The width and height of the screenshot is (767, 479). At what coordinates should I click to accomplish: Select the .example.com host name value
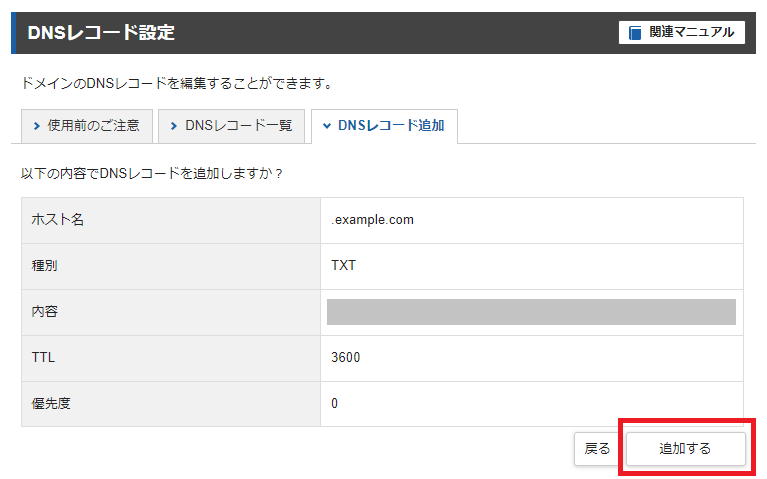(x=372, y=220)
